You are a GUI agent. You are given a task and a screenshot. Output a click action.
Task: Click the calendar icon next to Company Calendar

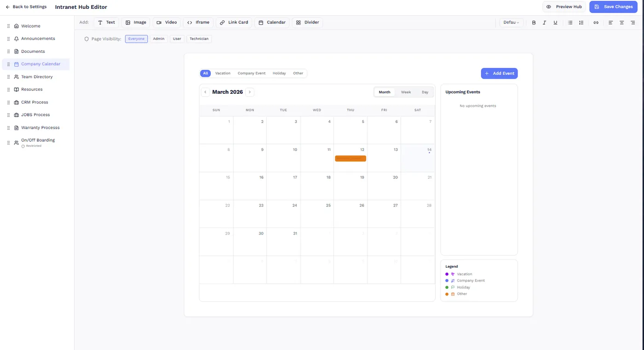click(17, 64)
